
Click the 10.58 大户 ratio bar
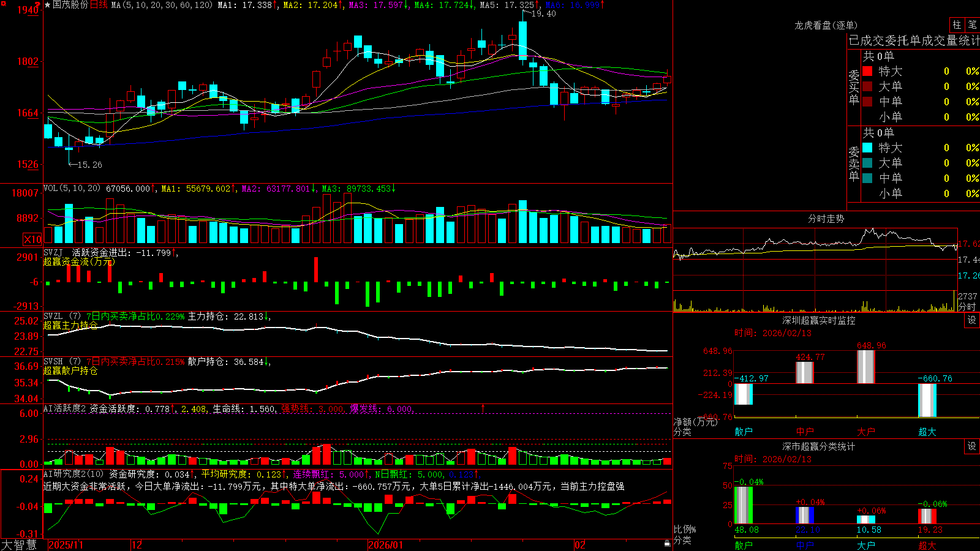pyautogui.click(x=866, y=520)
